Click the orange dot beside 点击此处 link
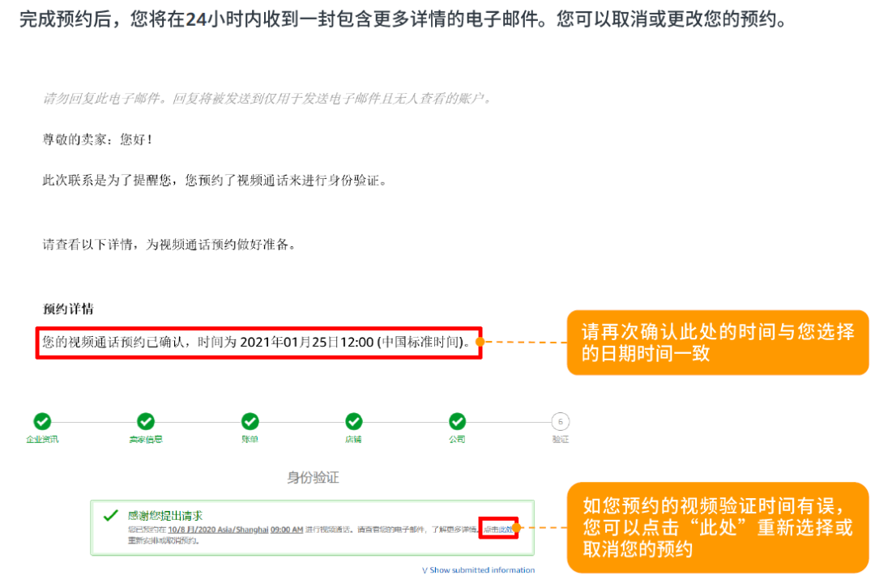The width and height of the screenshot is (875, 588). (516, 529)
